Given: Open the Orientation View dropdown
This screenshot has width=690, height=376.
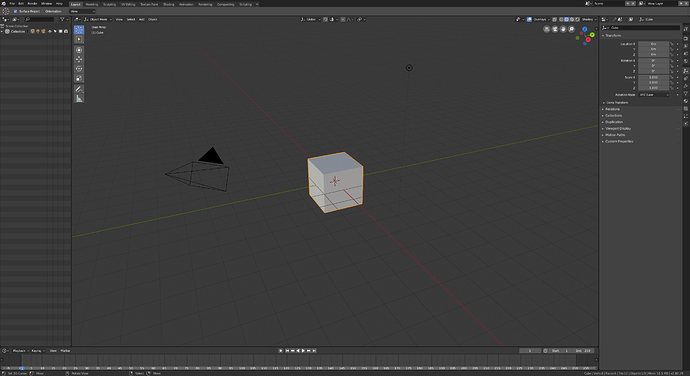Looking at the screenshot, I should point(82,11).
